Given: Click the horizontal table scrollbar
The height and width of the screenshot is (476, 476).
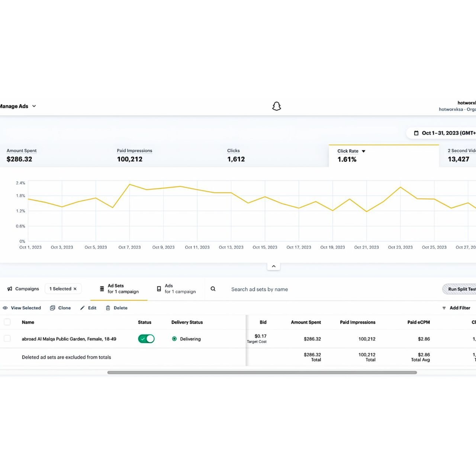Looking at the screenshot, I should tap(262, 372).
